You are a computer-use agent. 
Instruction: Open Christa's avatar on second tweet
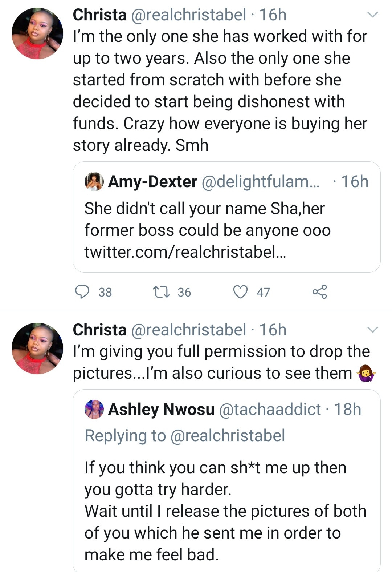pos(37,348)
